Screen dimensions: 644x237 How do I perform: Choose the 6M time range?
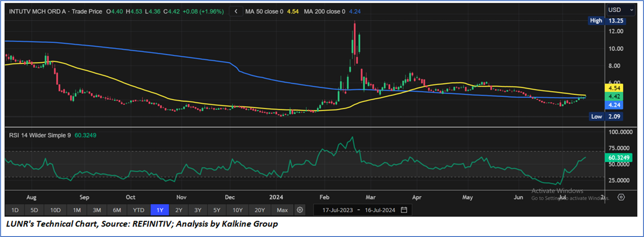tap(117, 210)
